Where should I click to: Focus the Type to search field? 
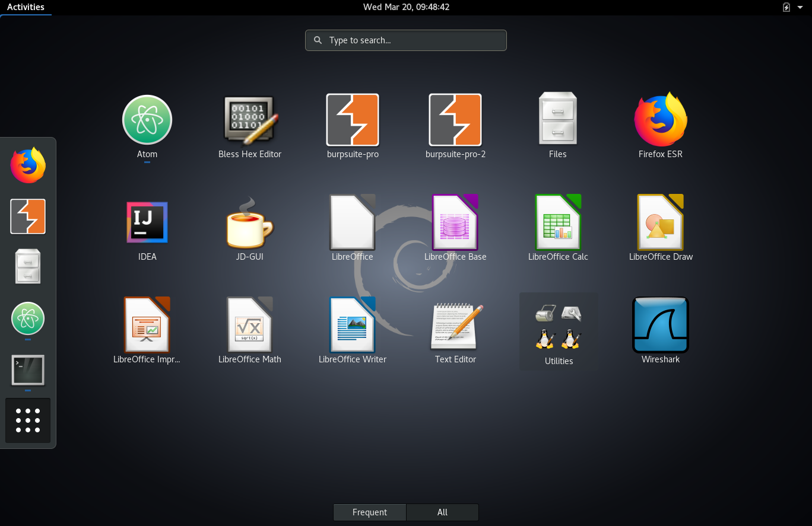tap(406, 40)
